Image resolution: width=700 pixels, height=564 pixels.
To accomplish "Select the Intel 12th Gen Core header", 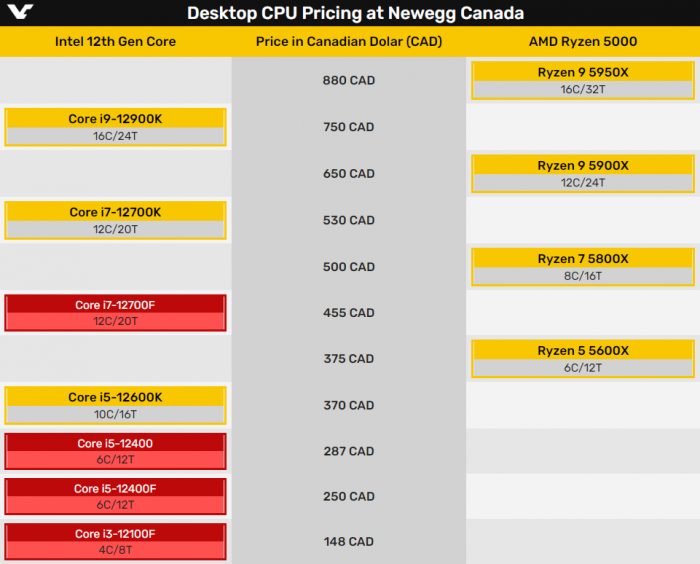I will pos(115,42).
